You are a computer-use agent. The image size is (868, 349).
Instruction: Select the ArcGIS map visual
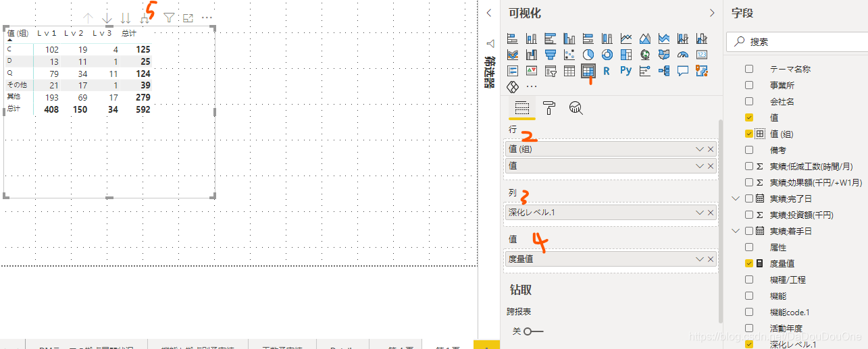702,71
